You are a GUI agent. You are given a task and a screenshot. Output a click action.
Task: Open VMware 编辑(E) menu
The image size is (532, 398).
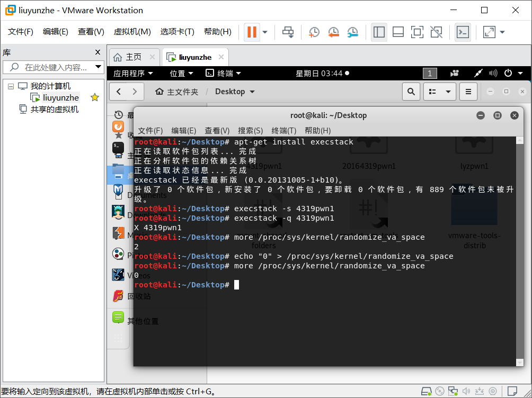tap(55, 32)
